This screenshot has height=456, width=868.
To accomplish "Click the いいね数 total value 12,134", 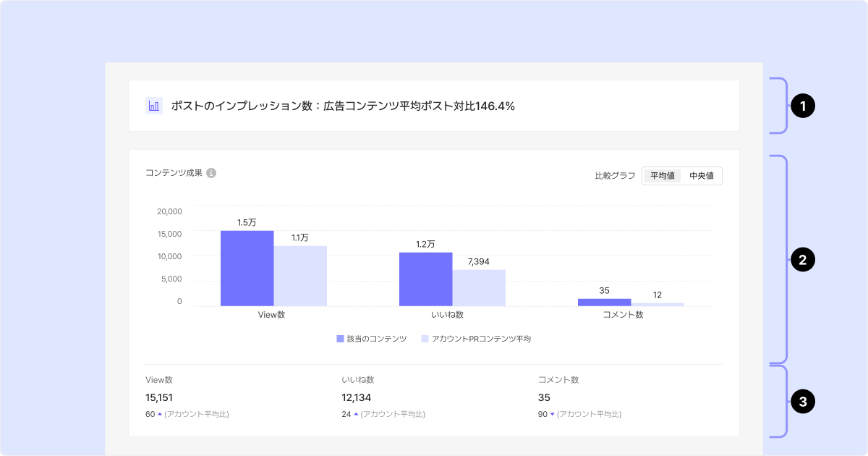I will tap(356, 397).
